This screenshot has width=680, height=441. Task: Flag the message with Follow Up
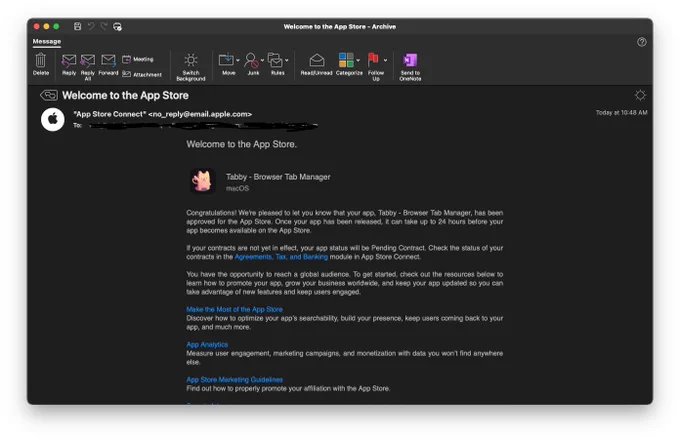(373, 60)
